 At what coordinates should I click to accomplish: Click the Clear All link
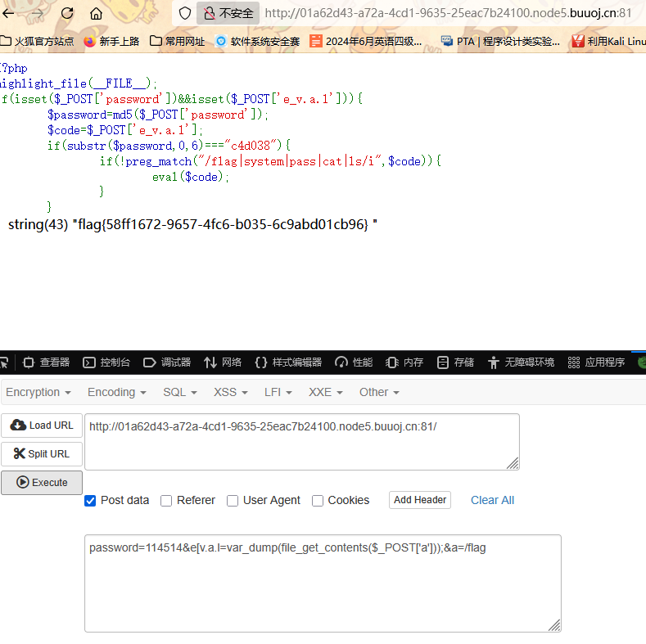click(x=492, y=500)
